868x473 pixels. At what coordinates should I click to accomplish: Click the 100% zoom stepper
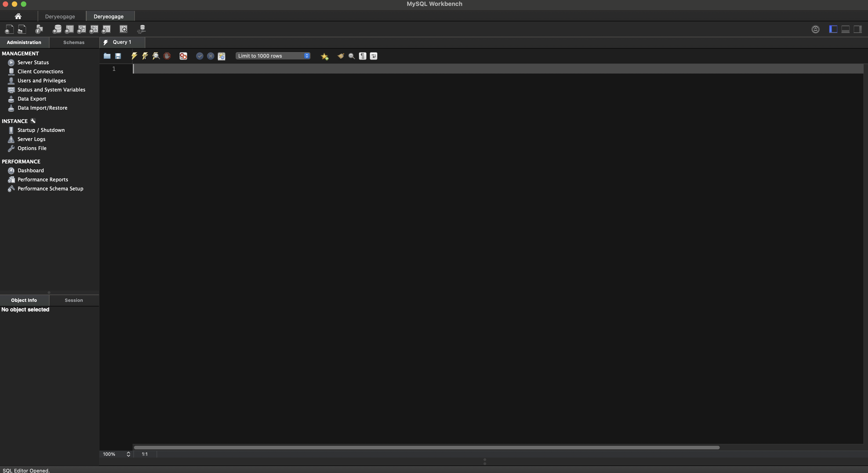(x=128, y=454)
